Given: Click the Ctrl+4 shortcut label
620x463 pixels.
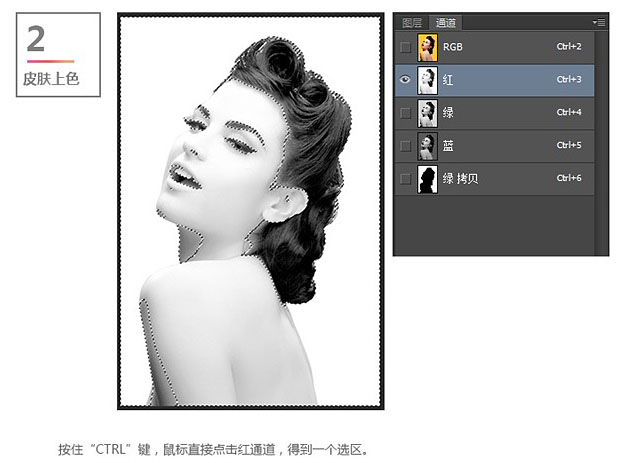Looking at the screenshot, I should [569, 112].
